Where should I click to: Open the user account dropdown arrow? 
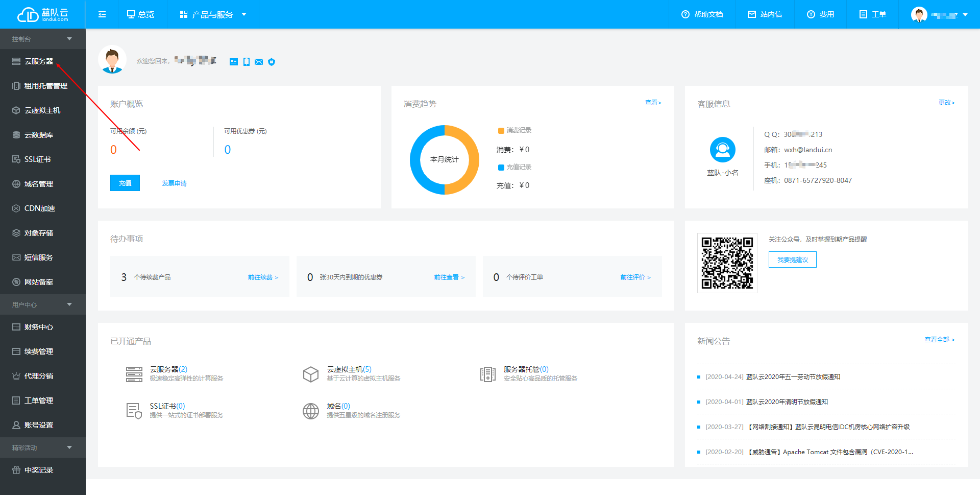[x=965, y=15]
